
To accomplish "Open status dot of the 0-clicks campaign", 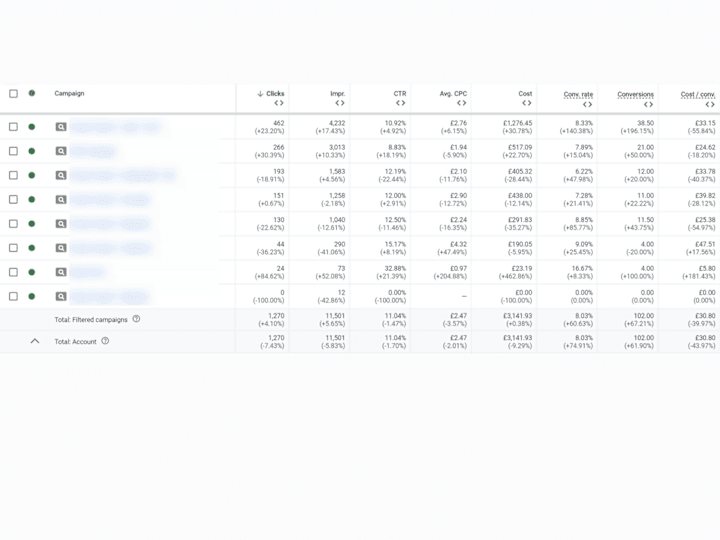I will [x=32, y=297].
